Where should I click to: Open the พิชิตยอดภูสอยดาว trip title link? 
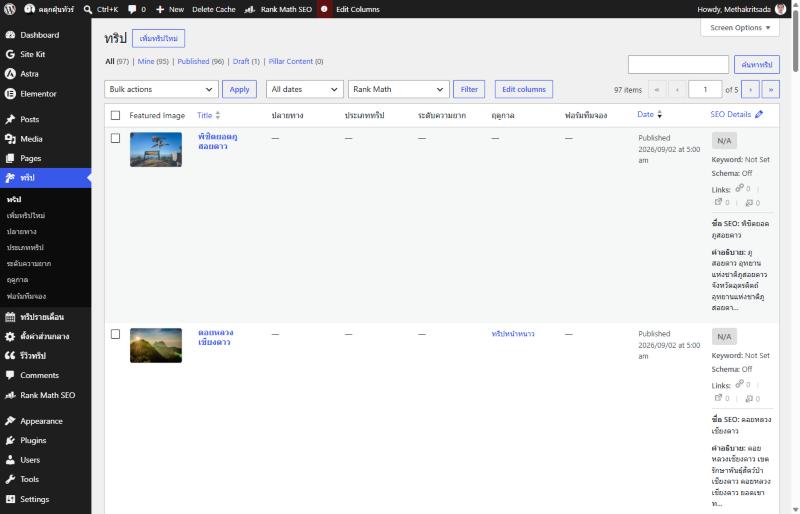pyautogui.click(x=218, y=141)
